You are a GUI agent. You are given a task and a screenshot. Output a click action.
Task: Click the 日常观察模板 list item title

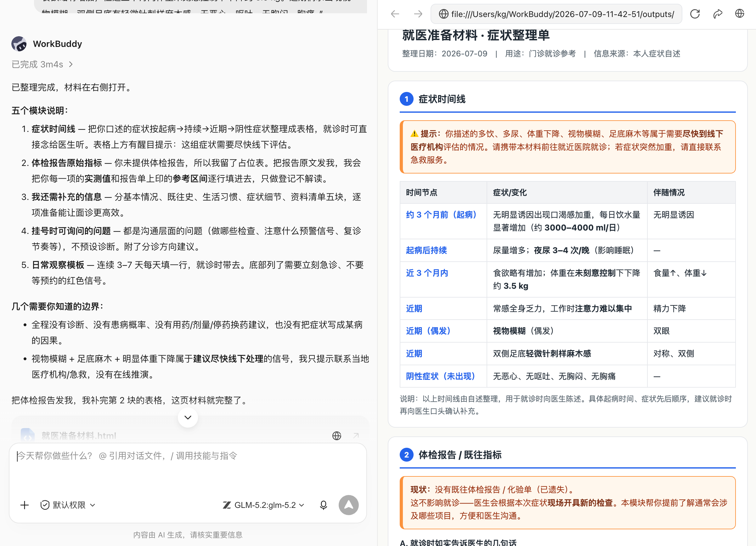58,265
